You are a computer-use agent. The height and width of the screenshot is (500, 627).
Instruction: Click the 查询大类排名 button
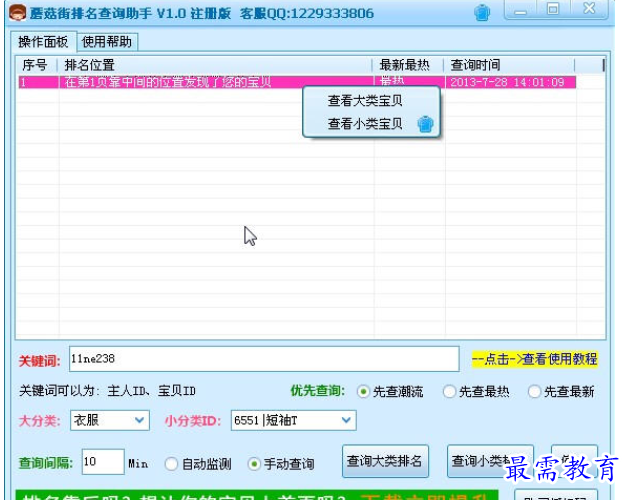click(385, 461)
